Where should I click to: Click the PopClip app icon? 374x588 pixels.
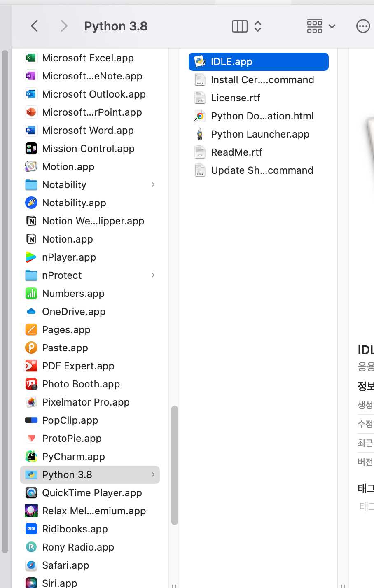point(31,420)
